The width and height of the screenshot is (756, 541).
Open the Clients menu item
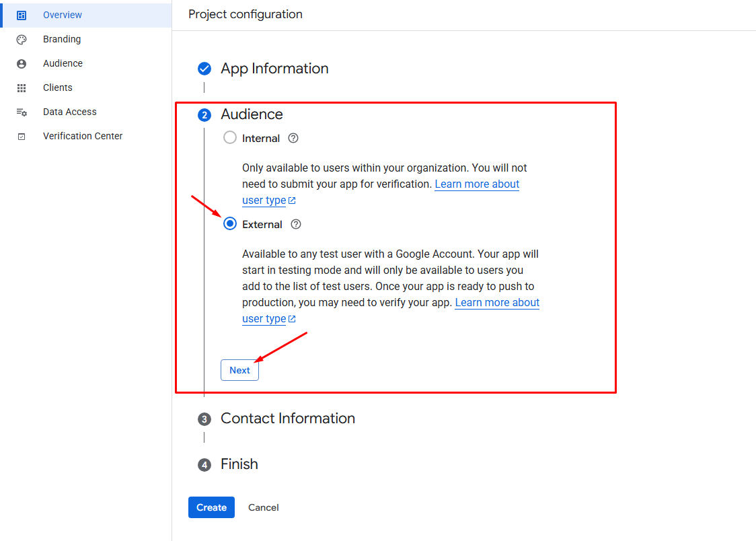[86, 87]
